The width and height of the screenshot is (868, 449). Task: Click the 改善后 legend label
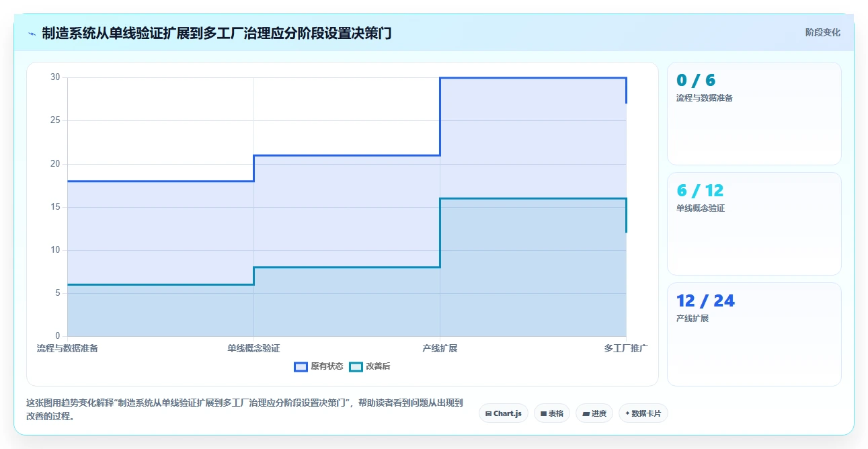(379, 366)
